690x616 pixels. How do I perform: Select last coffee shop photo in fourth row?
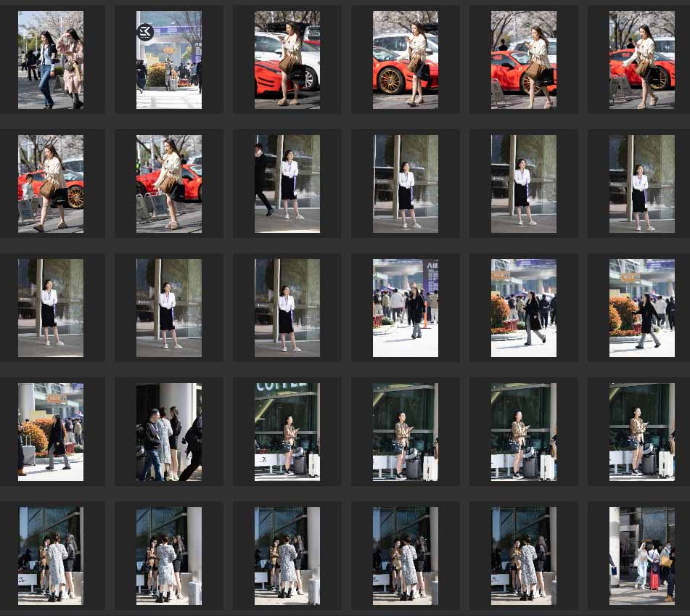pos(642,432)
